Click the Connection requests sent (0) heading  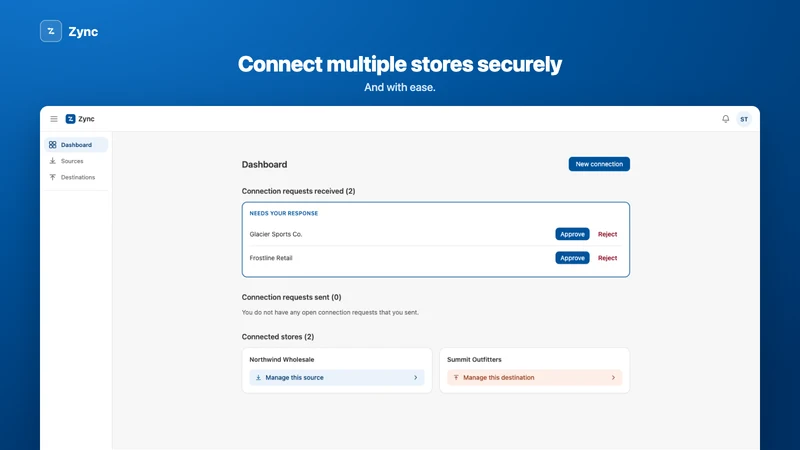(x=291, y=297)
